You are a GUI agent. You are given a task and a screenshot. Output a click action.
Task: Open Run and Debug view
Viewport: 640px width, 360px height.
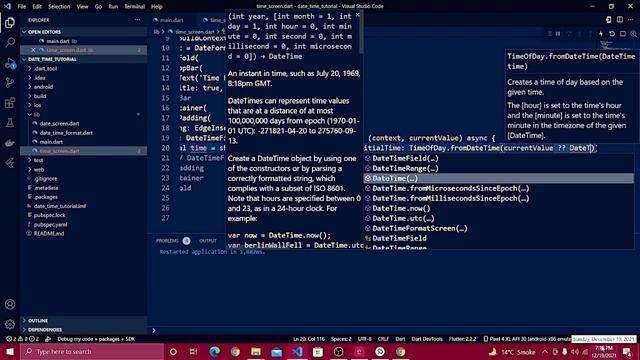tap(10, 63)
